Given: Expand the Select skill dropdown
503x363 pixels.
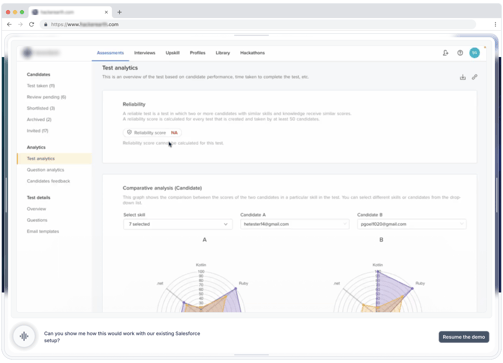Looking at the screenshot, I should point(178,224).
